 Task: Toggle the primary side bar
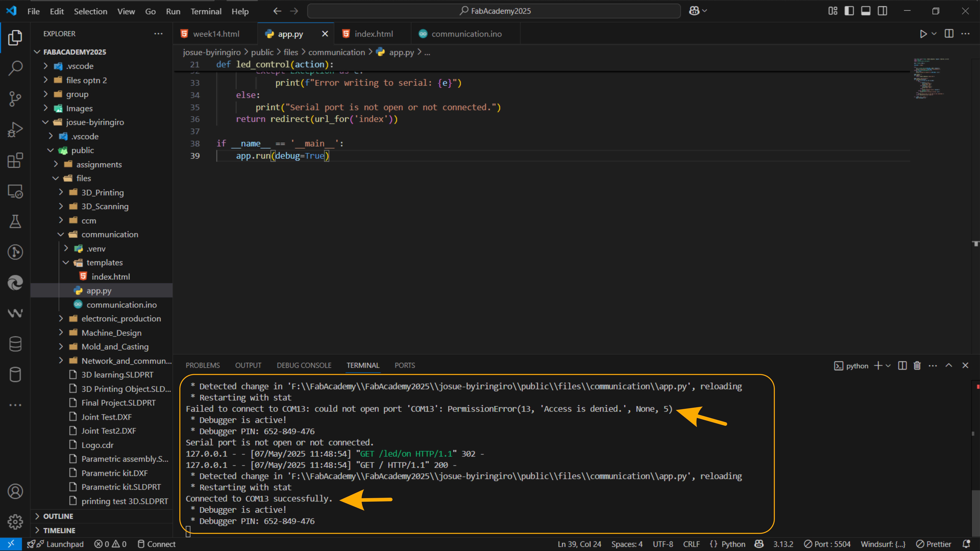pos(849,11)
